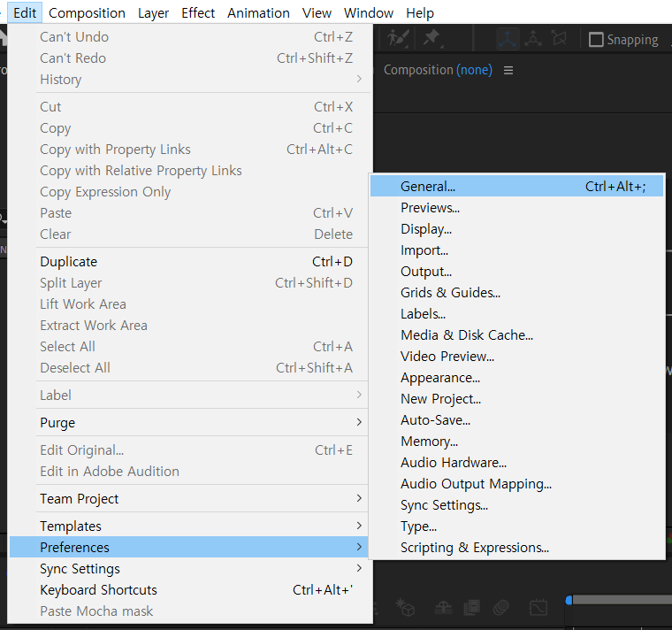Select Duplicate from the Edit menu

click(189, 262)
